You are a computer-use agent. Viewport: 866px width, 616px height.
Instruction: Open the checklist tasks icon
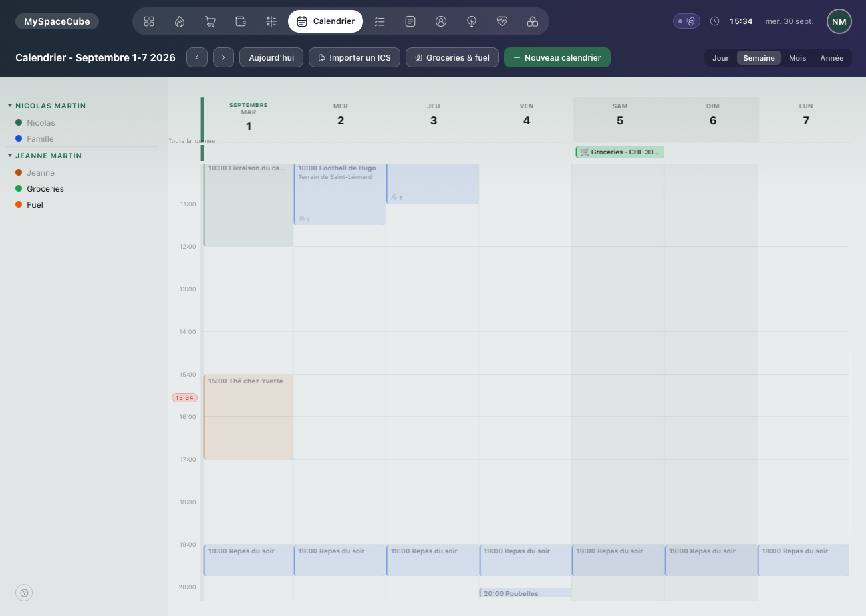tap(380, 21)
